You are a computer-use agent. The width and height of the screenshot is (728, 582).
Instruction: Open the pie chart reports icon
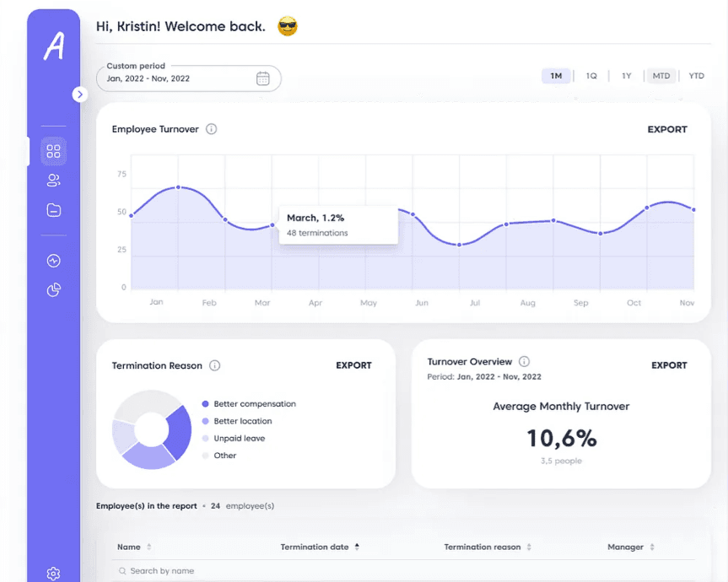pyautogui.click(x=53, y=289)
